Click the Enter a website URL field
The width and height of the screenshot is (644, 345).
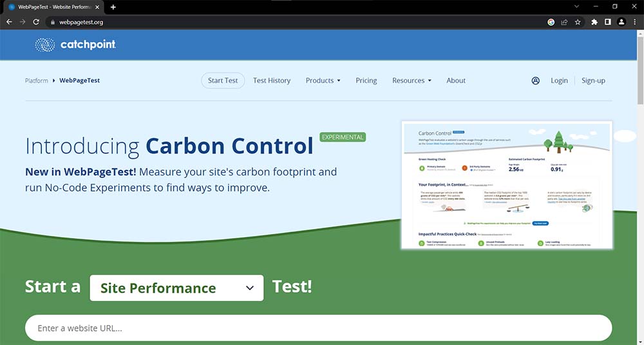(318, 328)
